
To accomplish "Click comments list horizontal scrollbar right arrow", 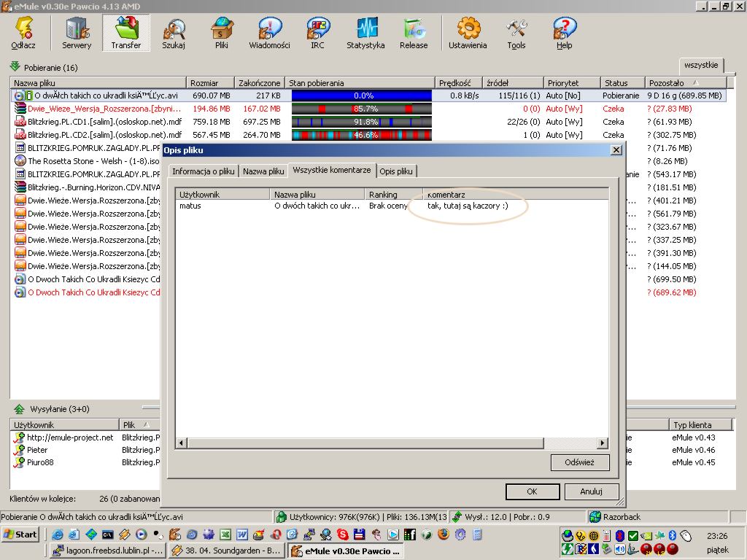I will pyautogui.click(x=603, y=443).
